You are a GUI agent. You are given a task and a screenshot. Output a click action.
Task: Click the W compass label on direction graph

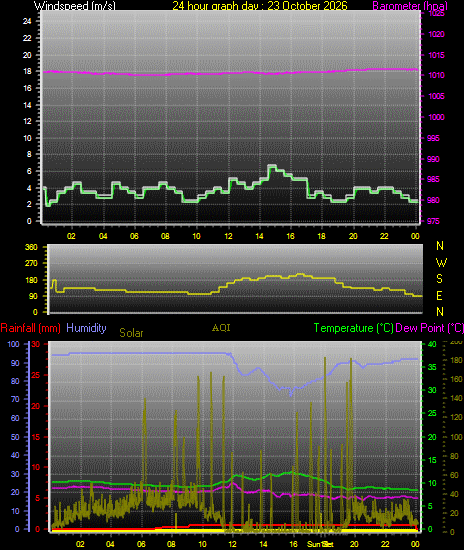point(441,262)
